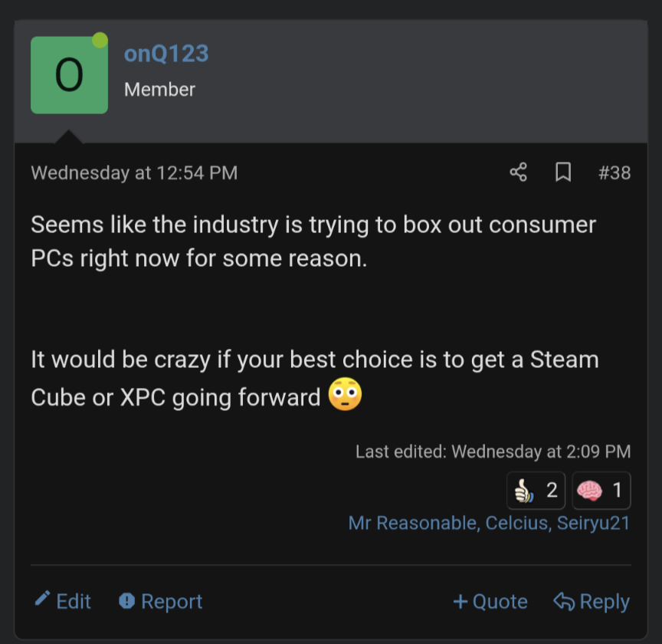
Task: Click the share post icon
Action: pyautogui.click(x=519, y=172)
